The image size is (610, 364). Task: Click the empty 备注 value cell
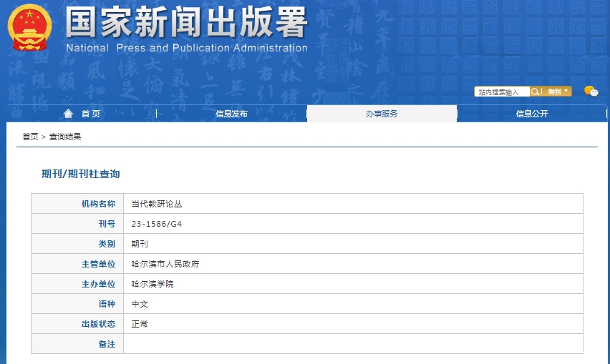[x=352, y=344]
